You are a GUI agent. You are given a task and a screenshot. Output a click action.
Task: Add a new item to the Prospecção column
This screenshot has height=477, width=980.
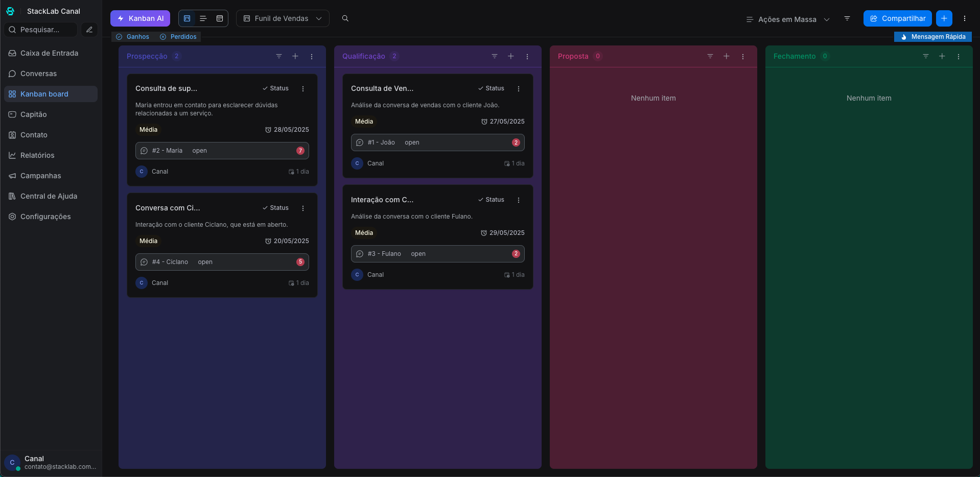point(295,56)
